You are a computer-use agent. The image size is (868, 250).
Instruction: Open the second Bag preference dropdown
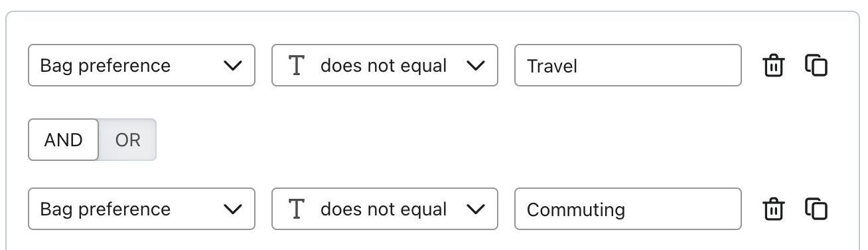tap(141, 209)
